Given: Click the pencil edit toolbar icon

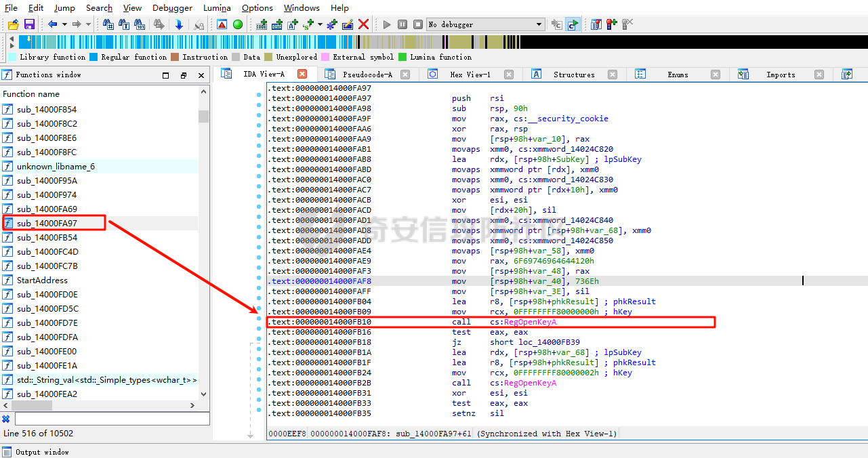Looking at the screenshot, I should (x=348, y=24).
